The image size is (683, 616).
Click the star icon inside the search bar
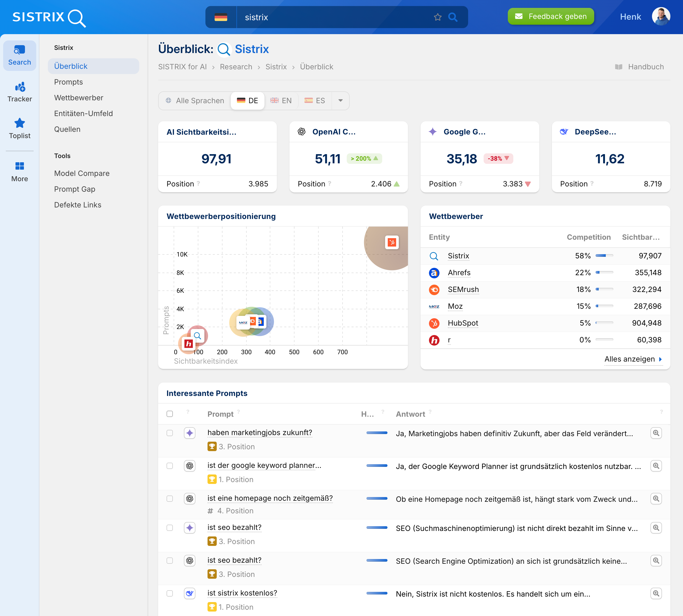[x=437, y=17]
